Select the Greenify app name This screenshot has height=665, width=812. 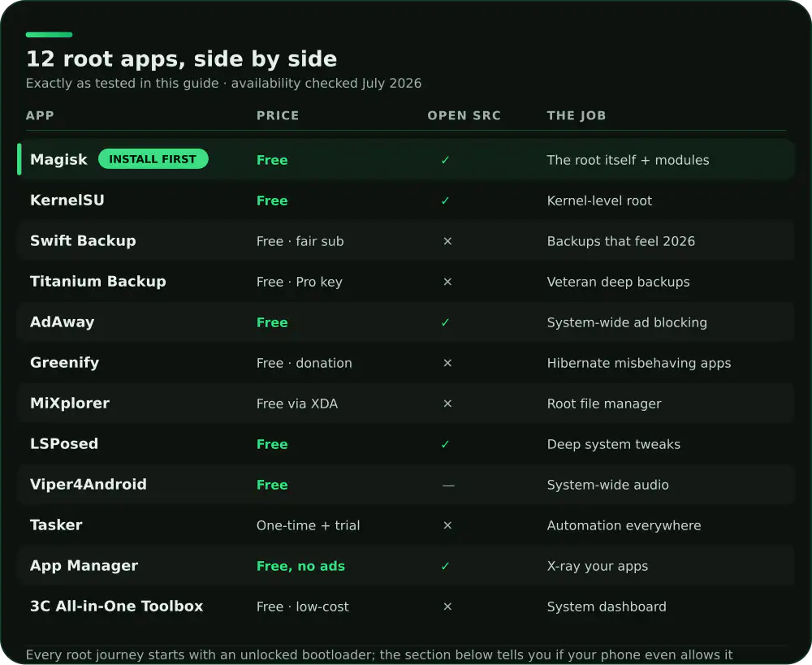65,362
